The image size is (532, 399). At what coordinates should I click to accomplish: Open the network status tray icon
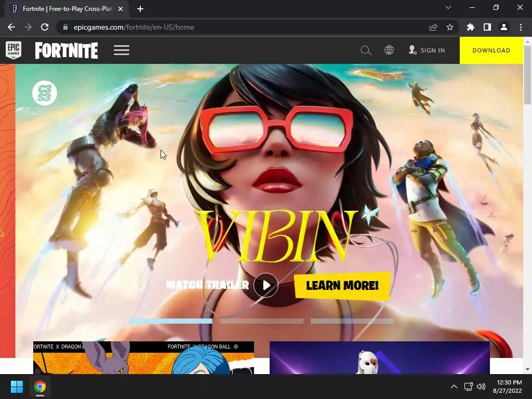469,387
